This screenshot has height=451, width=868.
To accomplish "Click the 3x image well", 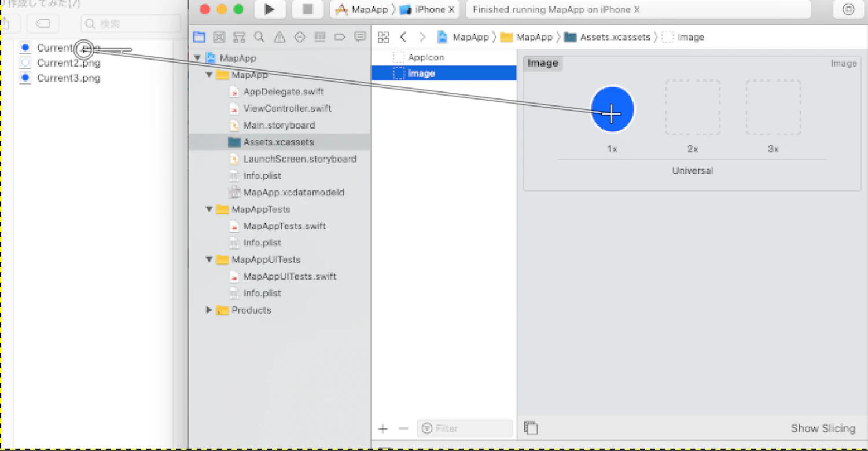I will [x=773, y=108].
